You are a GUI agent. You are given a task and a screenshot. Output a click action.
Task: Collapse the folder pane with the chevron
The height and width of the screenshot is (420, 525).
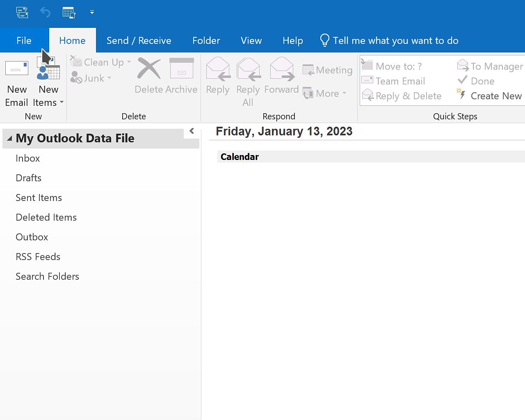pos(191,130)
